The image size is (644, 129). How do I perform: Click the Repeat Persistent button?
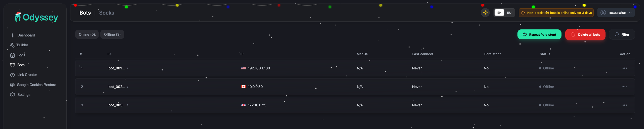(x=539, y=35)
